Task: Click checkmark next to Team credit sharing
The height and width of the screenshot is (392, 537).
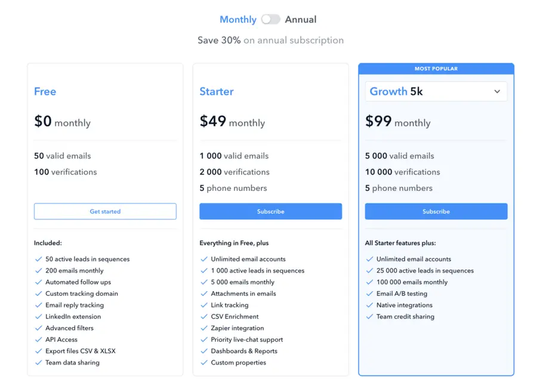Action: point(369,317)
